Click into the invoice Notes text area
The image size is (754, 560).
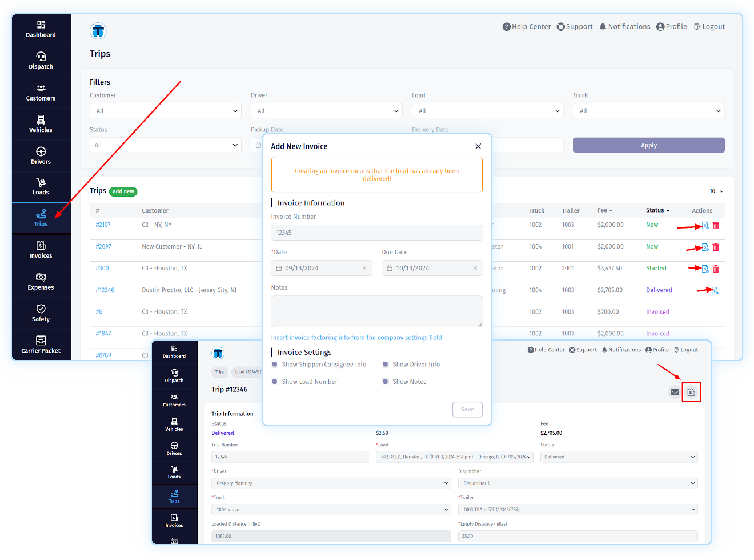coord(376,311)
